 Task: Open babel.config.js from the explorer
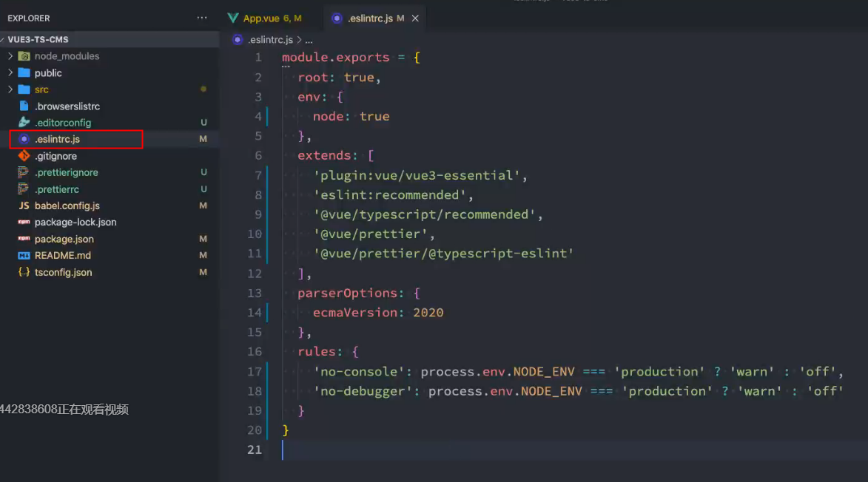[67, 206]
